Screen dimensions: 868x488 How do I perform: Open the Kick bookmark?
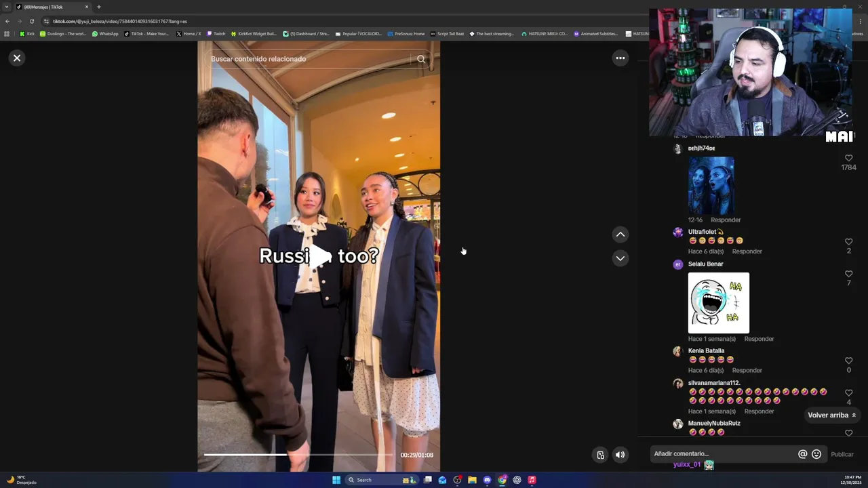click(x=27, y=34)
